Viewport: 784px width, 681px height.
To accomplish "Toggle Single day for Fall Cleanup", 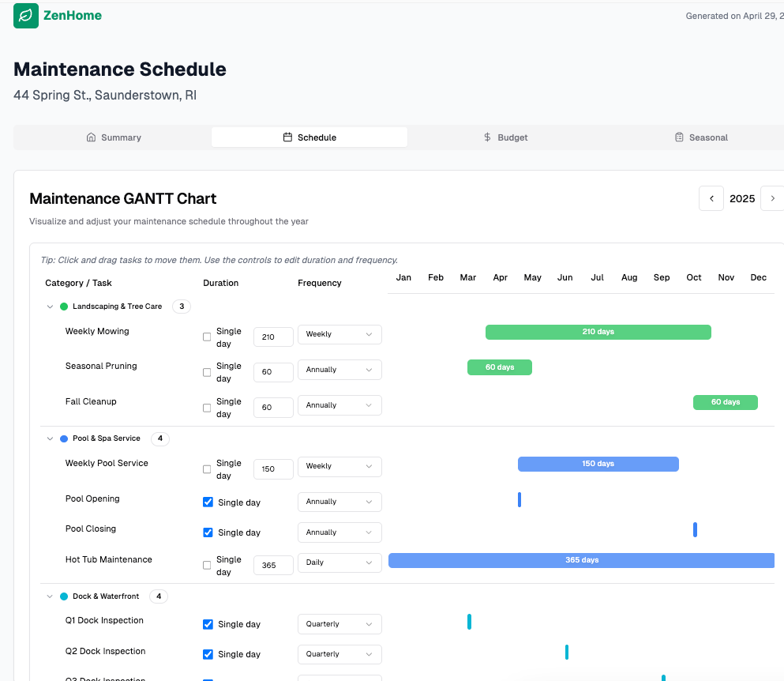I will [x=207, y=408].
